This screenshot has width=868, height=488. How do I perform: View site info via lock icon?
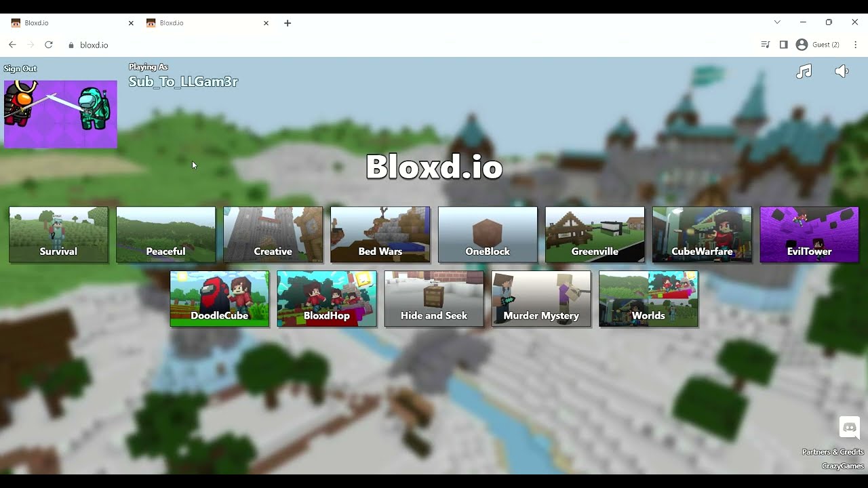click(x=71, y=45)
